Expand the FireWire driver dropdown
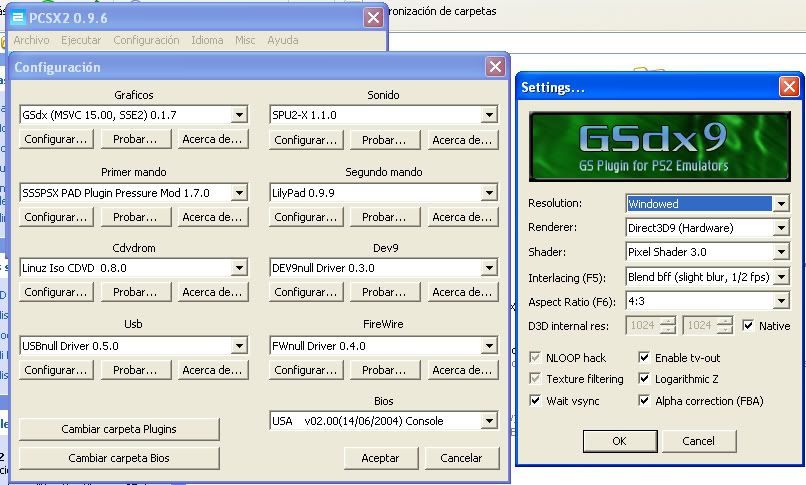 (489, 346)
